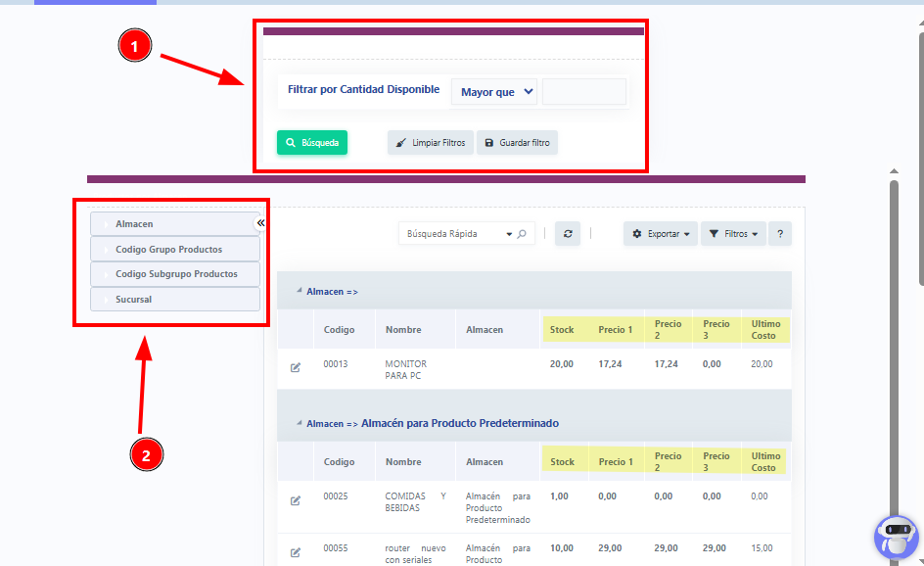Click the Limpiar Filtros button

click(x=431, y=143)
